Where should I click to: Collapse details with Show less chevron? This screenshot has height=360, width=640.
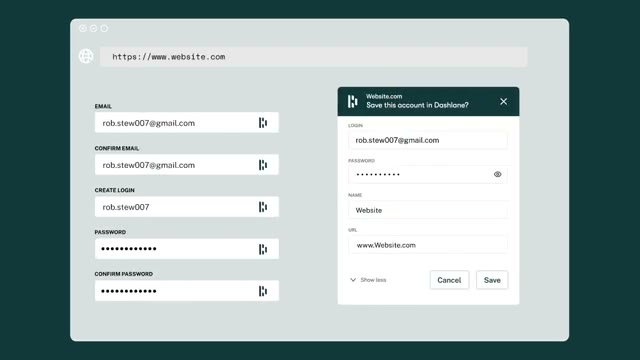(x=353, y=280)
